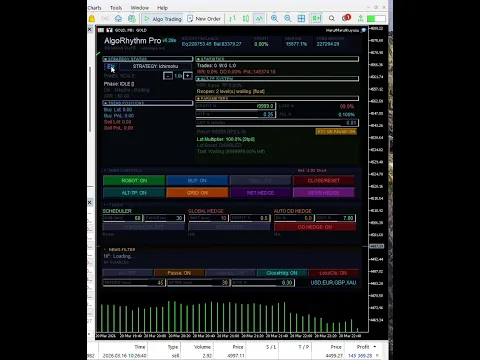
Task: Toggle ROBOT: ON button
Action: (x=134, y=180)
